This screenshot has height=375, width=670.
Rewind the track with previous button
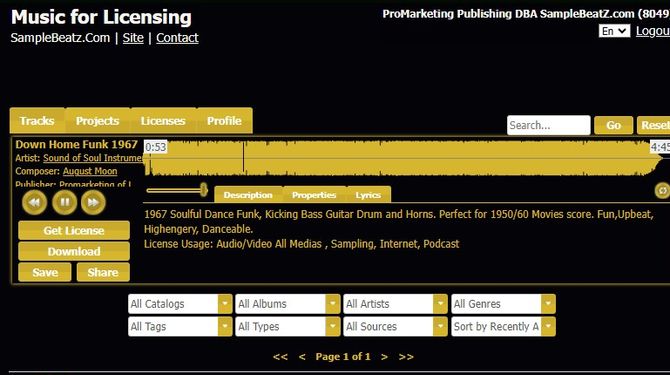pos(35,202)
